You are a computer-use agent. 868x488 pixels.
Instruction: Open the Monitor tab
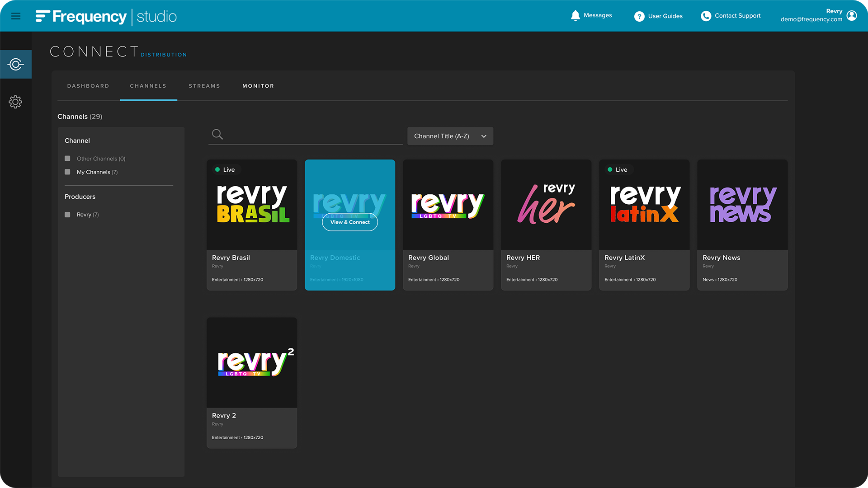pyautogui.click(x=258, y=86)
